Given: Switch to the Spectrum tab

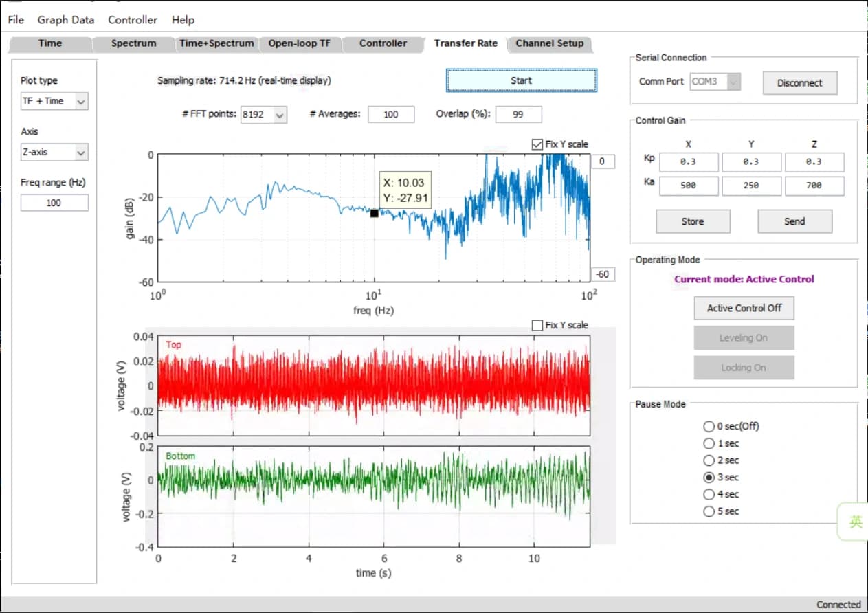Looking at the screenshot, I should pyautogui.click(x=133, y=43).
